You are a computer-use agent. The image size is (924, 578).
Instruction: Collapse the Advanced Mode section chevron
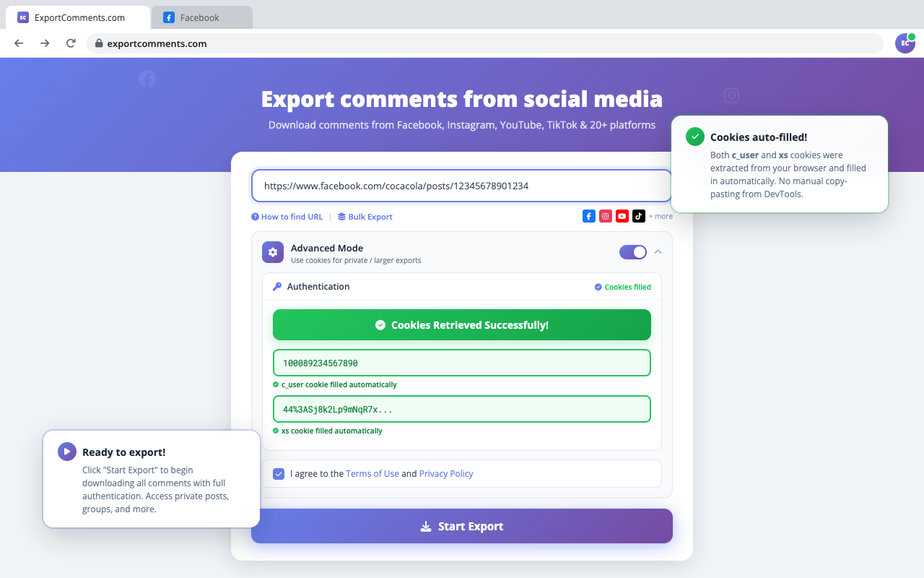coord(658,252)
